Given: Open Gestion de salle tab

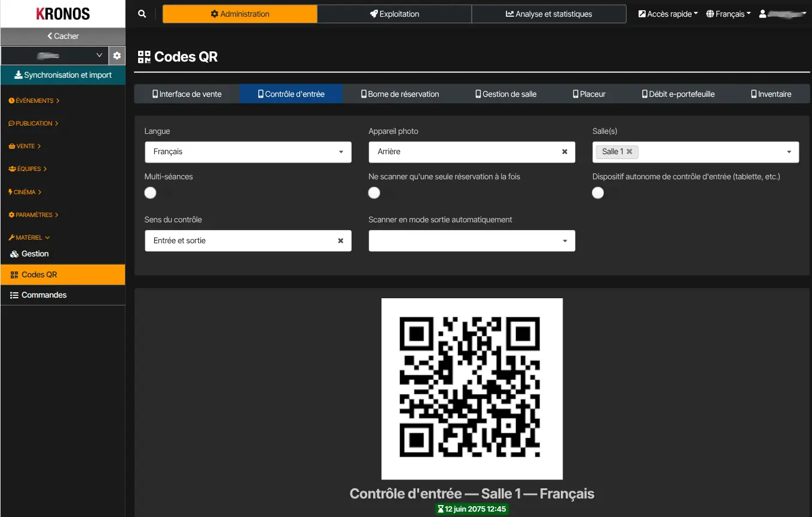Looking at the screenshot, I should point(506,94).
